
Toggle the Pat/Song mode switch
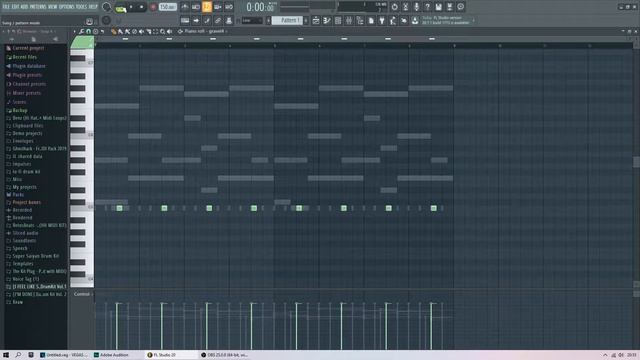(121, 8)
